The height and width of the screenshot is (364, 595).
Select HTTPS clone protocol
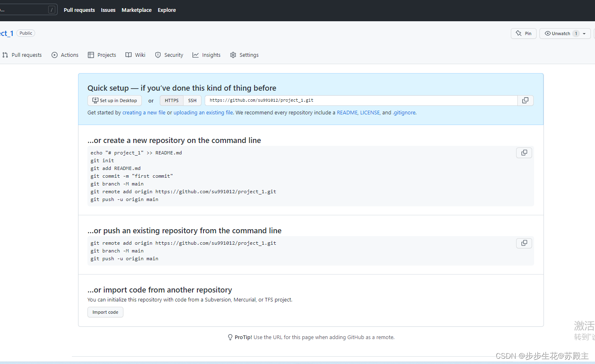click(172, 100)
